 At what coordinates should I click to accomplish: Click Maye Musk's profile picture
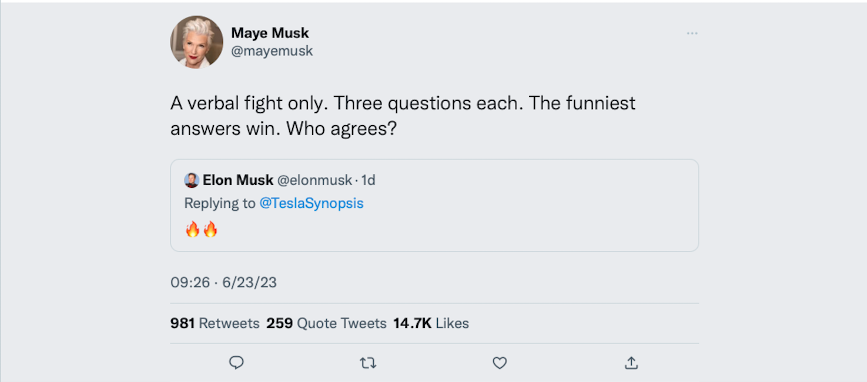pyautogui.click(x=196, y=42)
